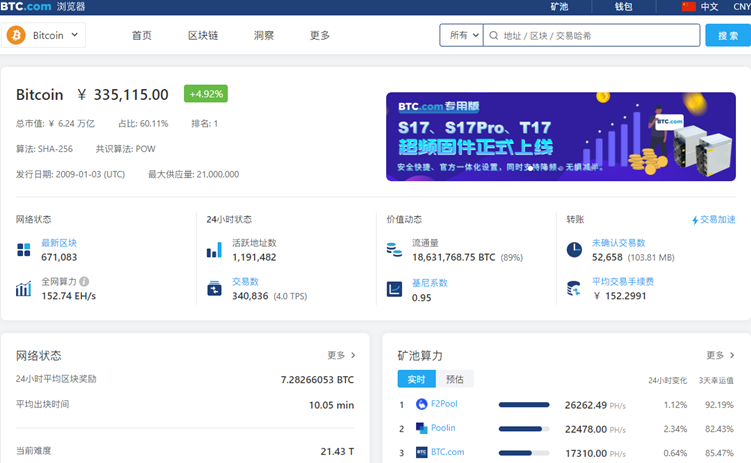The height and width of the screenshot is (463, 751).
Task: Click the 搜索 search button
Action: click(x=728, y=35)
